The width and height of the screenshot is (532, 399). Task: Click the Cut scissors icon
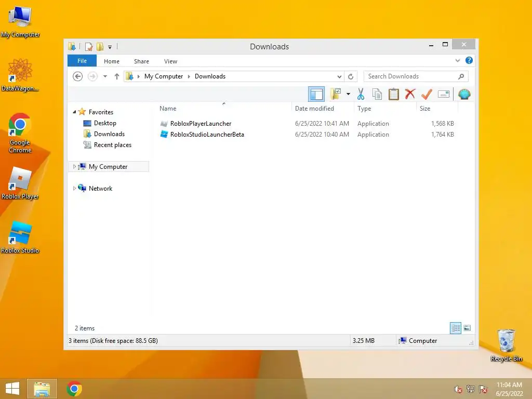pyautogui.click(x=361, y=94)
